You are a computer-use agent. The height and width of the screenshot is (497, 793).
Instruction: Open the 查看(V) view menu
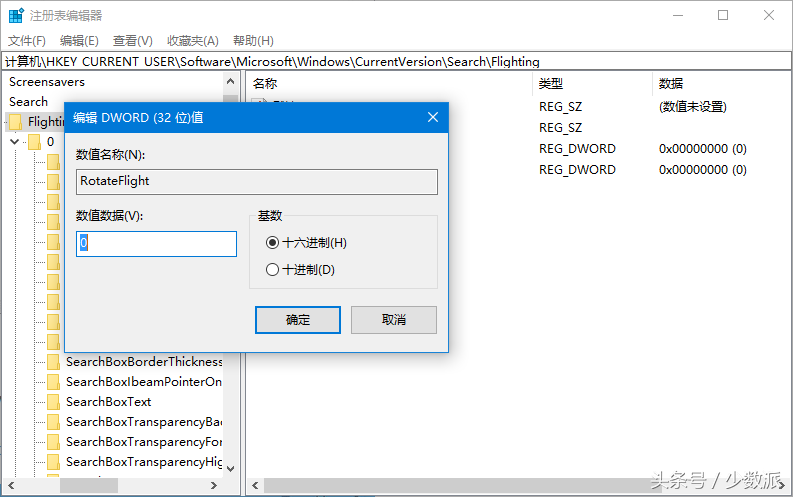point(132,41)
